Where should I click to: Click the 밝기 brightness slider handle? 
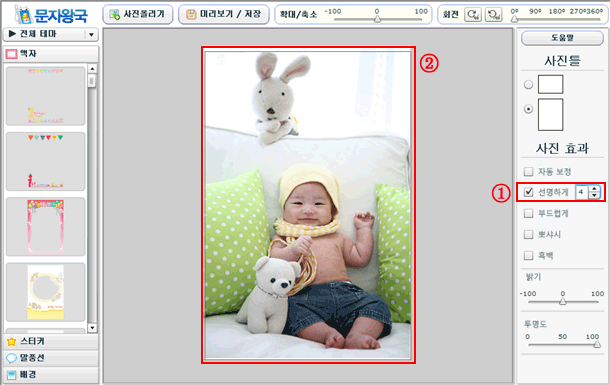(563, 301)
